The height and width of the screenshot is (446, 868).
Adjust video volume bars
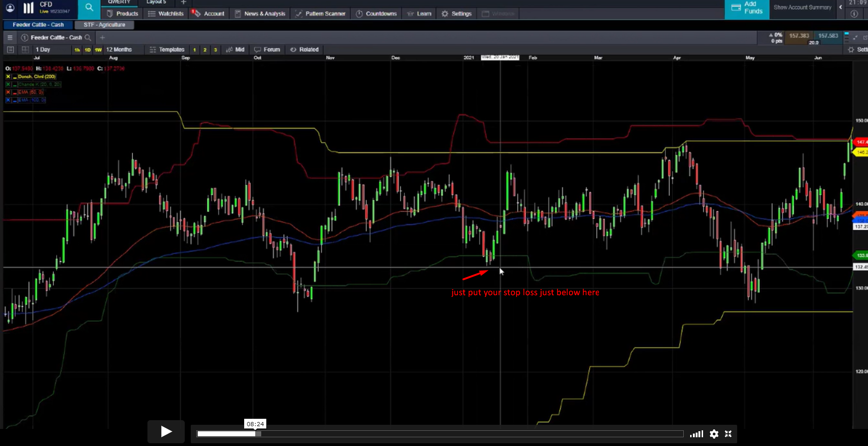pyautogui.click(x=697, y=434)
